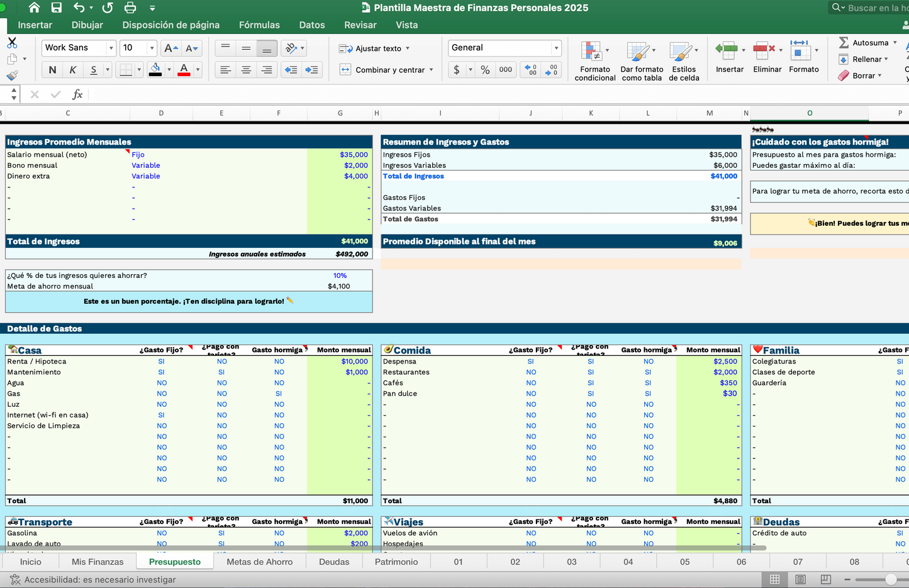Open the Fórmulas ribbon tab
This screenshot has width=909, height=588.
(x=259, y=25)
